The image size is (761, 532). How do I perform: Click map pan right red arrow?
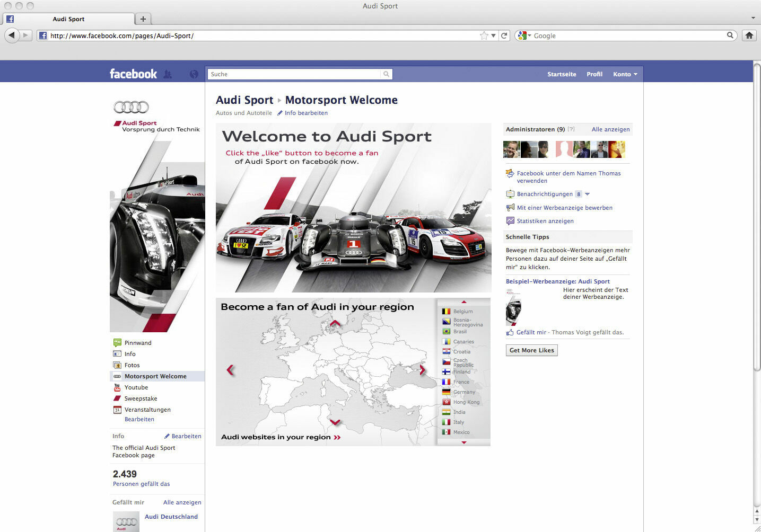coord(423,370)
